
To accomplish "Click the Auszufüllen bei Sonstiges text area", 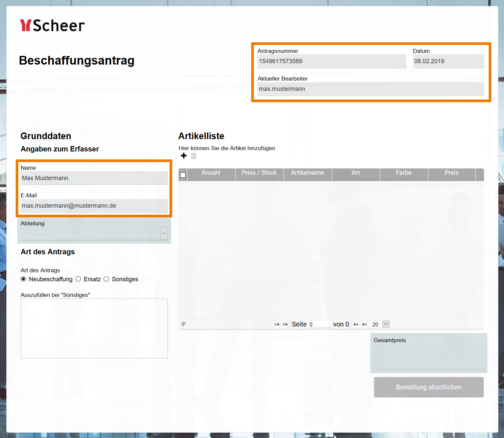I will (x=94, y=328).
